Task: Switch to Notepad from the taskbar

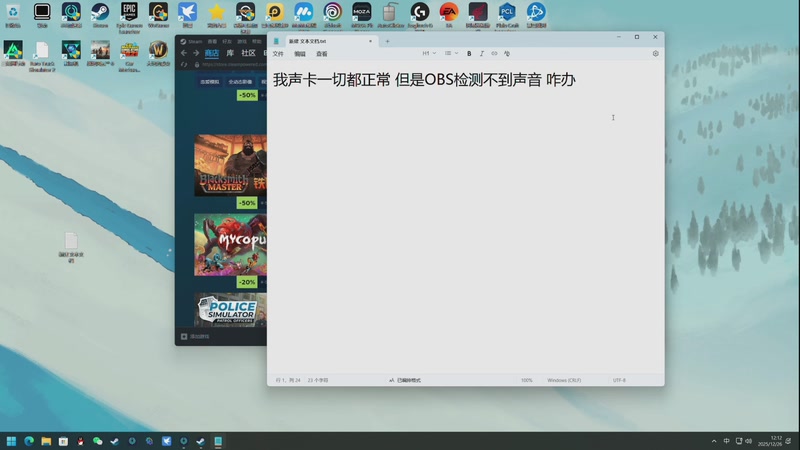Action: [218, 441]
